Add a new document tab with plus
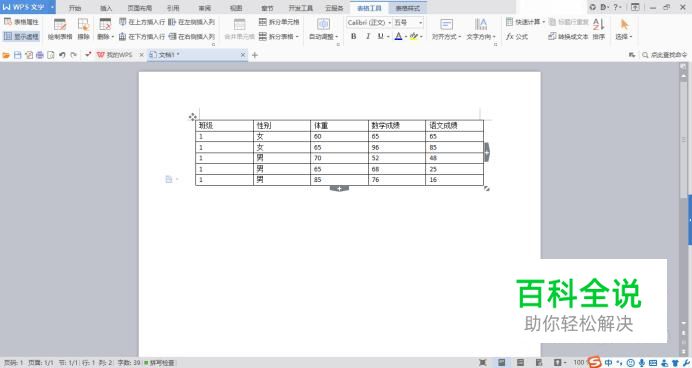692x368 pixels. (x=255, y=55)
